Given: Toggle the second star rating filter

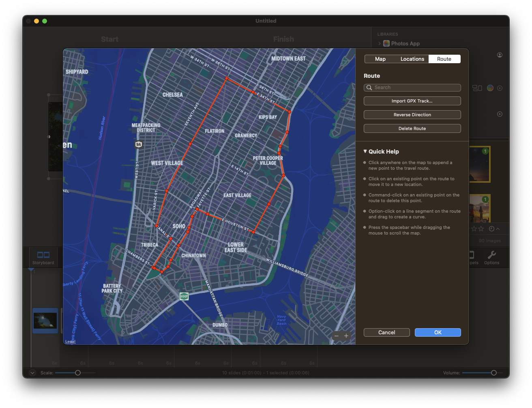Looking at the screenshot, I should [481, 229].
